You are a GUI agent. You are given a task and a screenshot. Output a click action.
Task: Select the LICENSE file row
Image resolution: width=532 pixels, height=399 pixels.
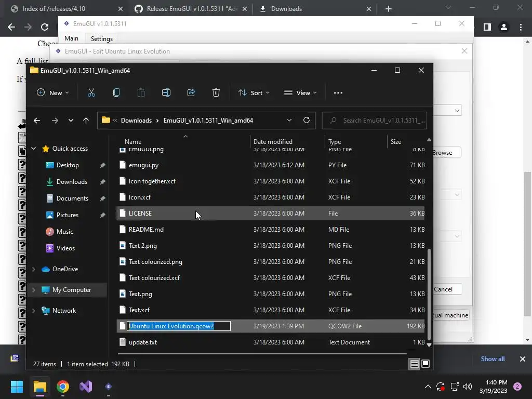(270, 214)
